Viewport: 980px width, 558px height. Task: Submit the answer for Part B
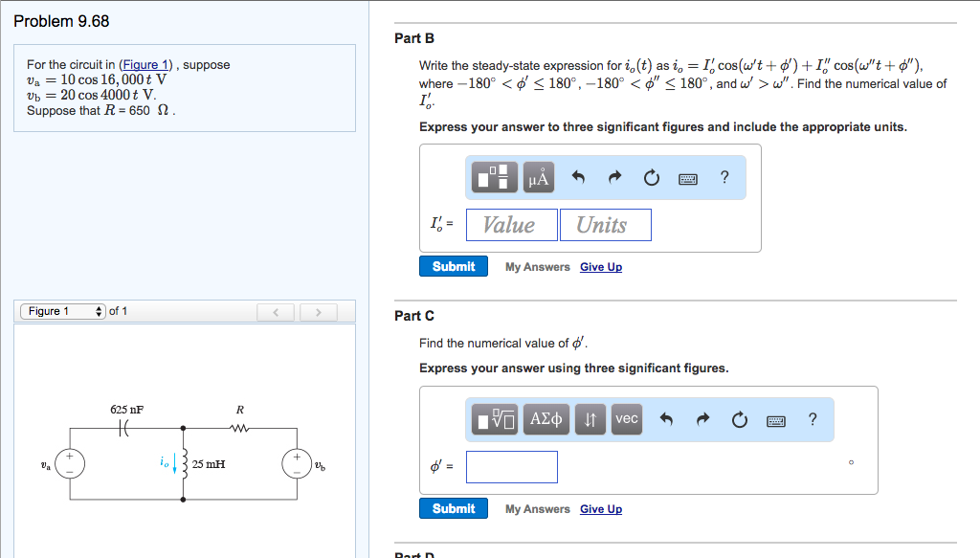click(453, 266)
